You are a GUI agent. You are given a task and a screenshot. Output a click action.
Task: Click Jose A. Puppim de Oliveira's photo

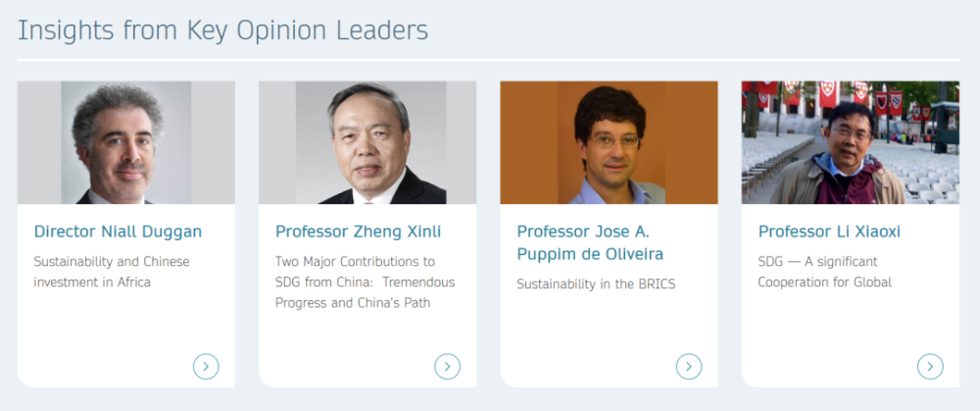pos(609,142)
